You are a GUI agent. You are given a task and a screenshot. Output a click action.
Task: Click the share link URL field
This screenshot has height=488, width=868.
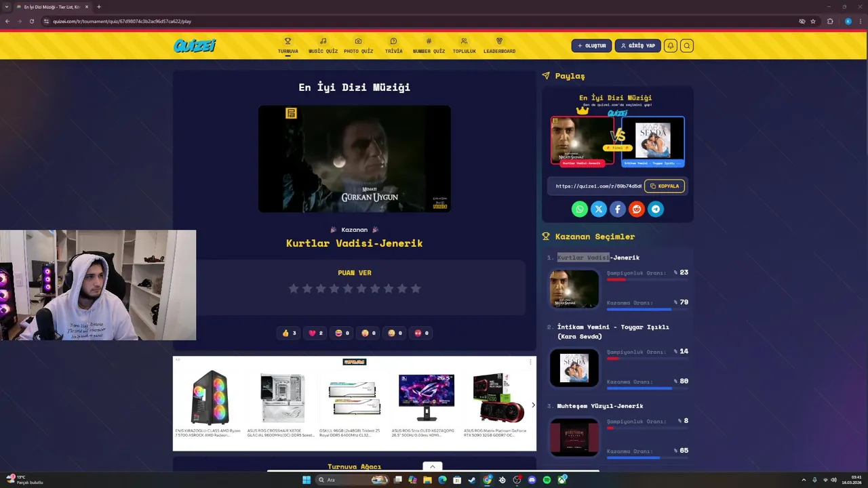click(x=597, y=186)
